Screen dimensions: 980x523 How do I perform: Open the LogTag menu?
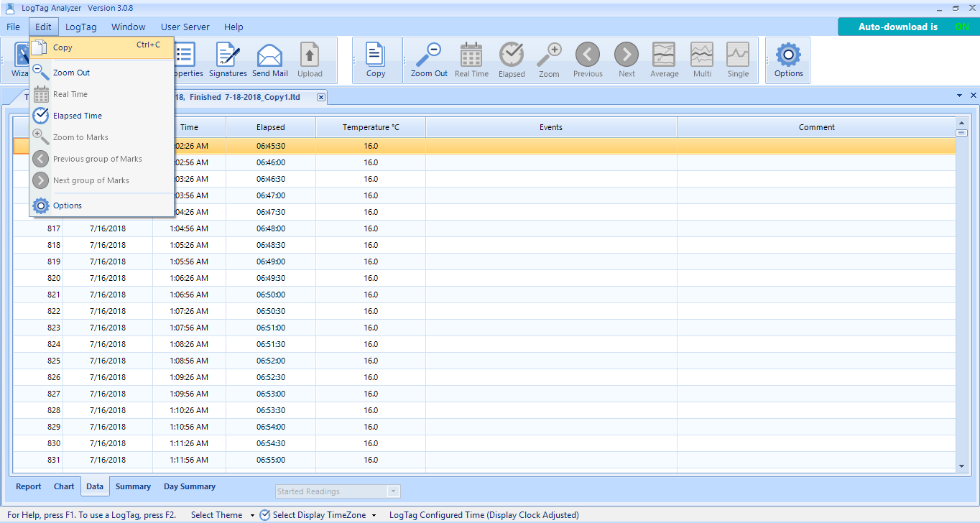[80, 27]
